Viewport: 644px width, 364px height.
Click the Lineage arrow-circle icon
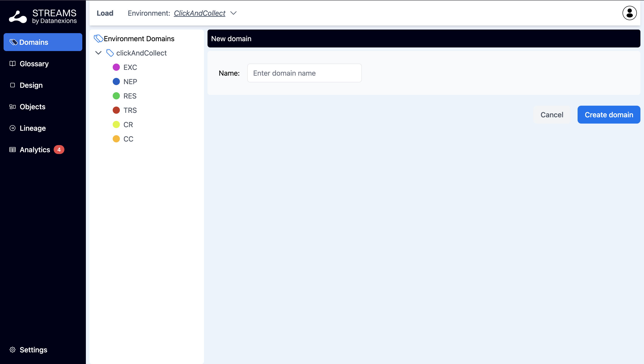pyautogui.click(x=13, y=128)
